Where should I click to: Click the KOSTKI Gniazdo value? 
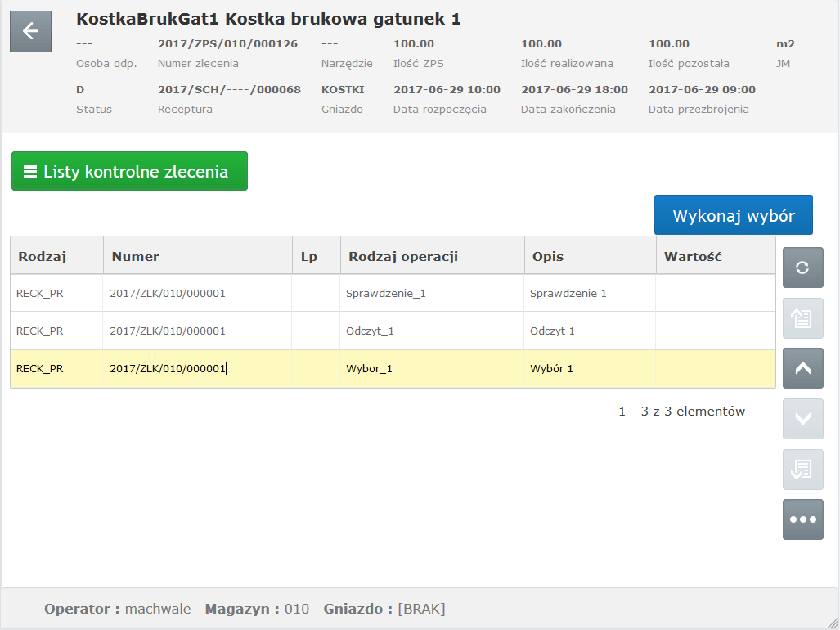(x=343, y=89)
